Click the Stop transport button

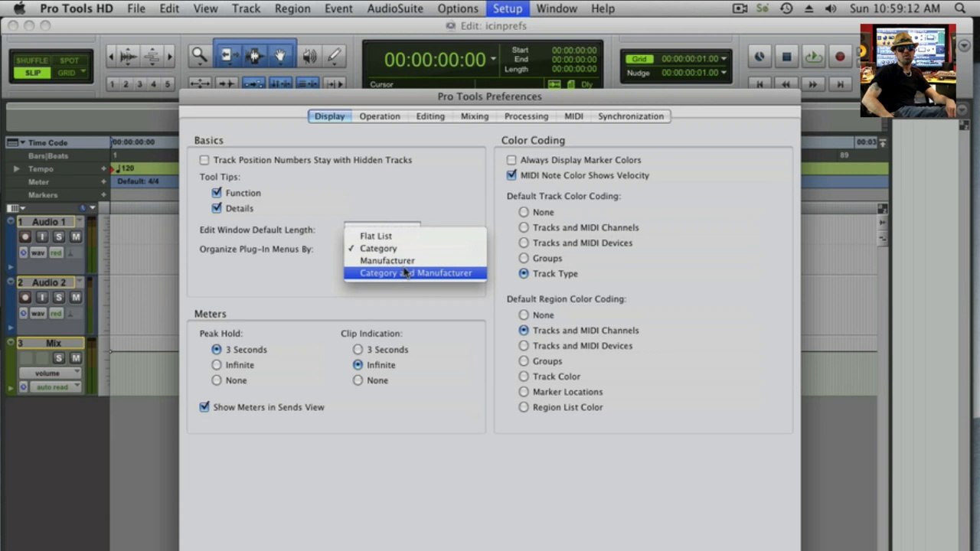click(786, 56)
